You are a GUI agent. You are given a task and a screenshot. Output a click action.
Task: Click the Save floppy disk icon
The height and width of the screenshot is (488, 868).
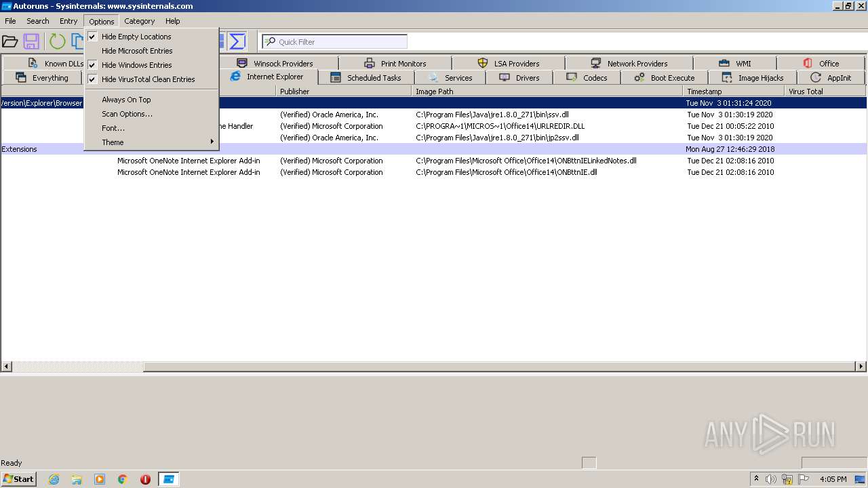tap(31, 41)
